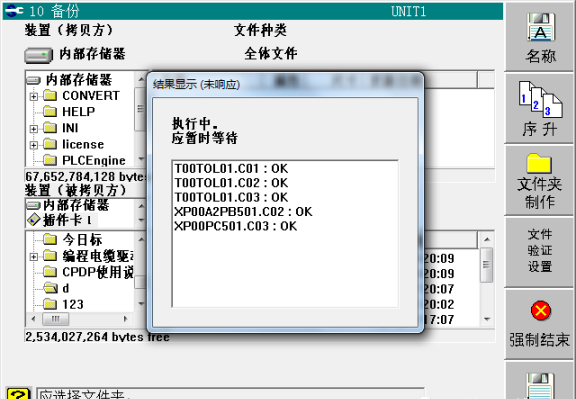Expand the 编程电缆 folder node
Image resolution: width=576 pixels, height=399 pixels.
click(x=33, y=256)
